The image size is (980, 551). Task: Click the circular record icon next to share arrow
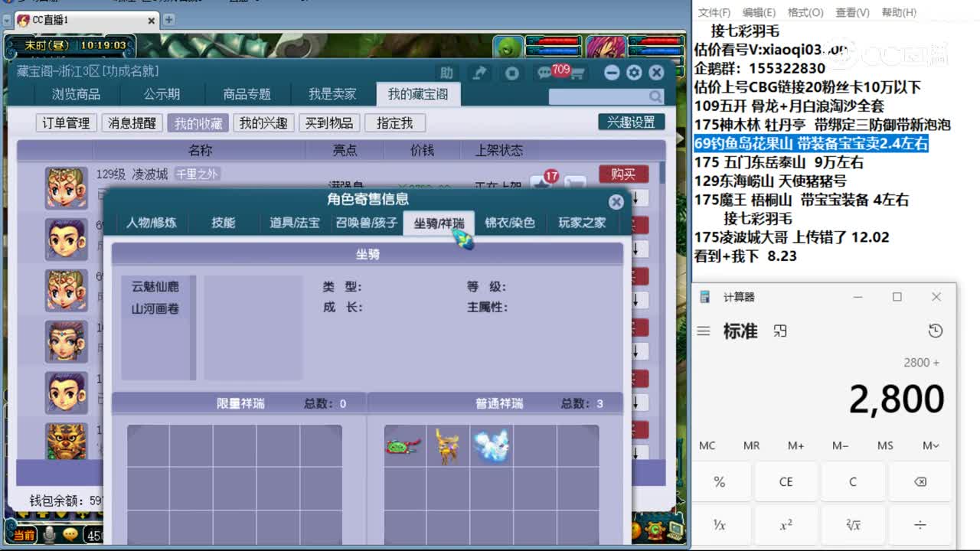click(511, 73)
